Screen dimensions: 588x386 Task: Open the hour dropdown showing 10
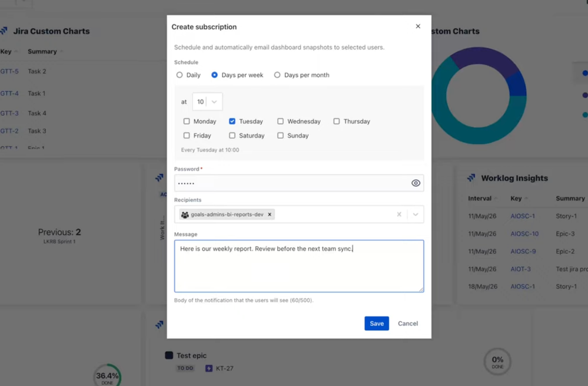coord(207,102)
